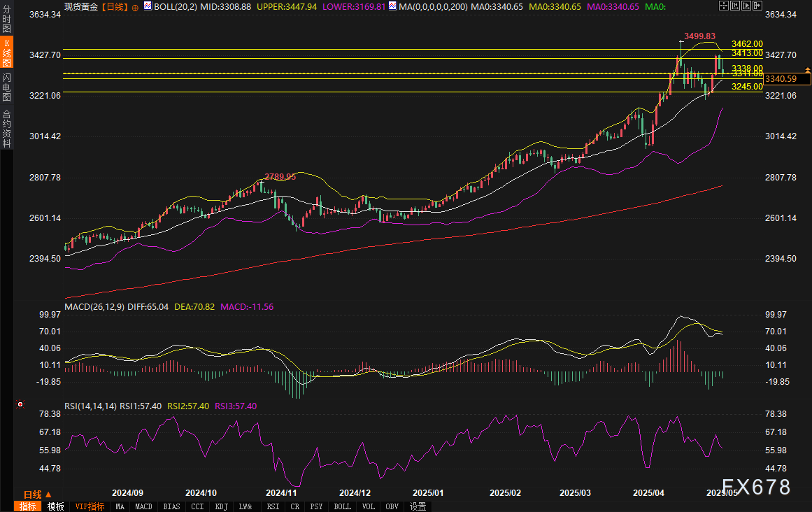The image size is (812, 512).
Task: Open 合约资料 in the left sidebar
Action: click(x=6, y=128)
